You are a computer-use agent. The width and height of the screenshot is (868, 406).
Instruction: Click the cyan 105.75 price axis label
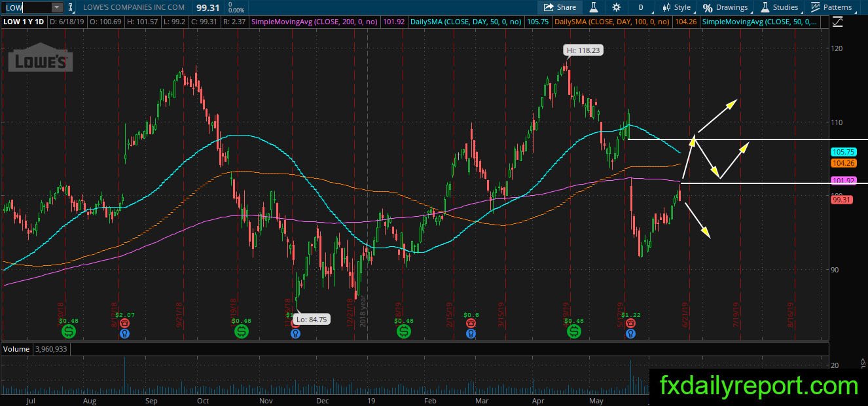click(x=843, y=152)
